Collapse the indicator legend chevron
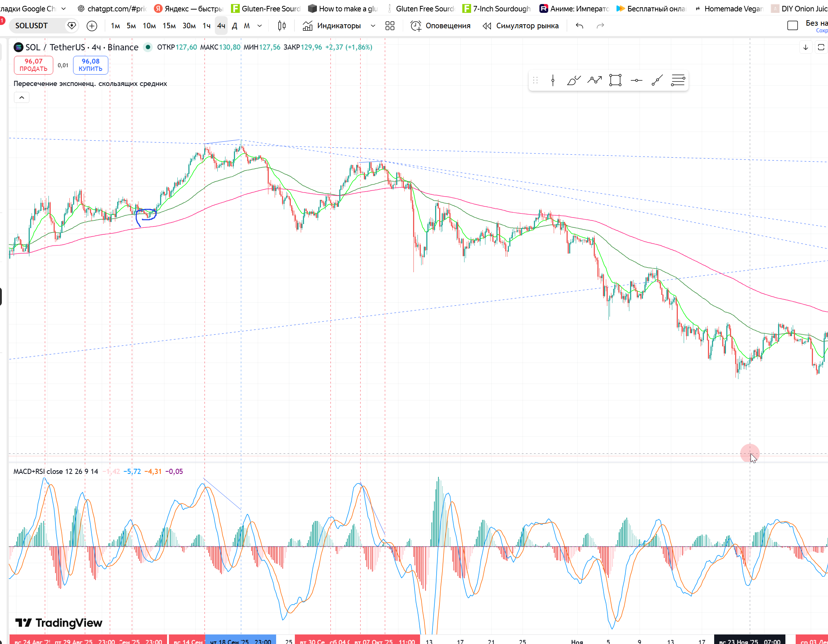This screenshot has width=828, height=644. (x=22, y=97)
